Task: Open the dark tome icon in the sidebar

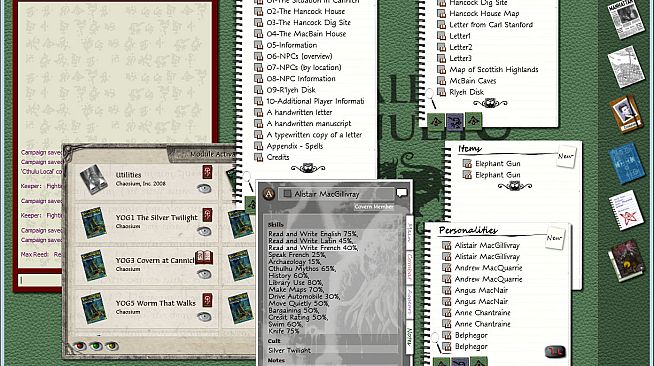Action: point(626,261)
